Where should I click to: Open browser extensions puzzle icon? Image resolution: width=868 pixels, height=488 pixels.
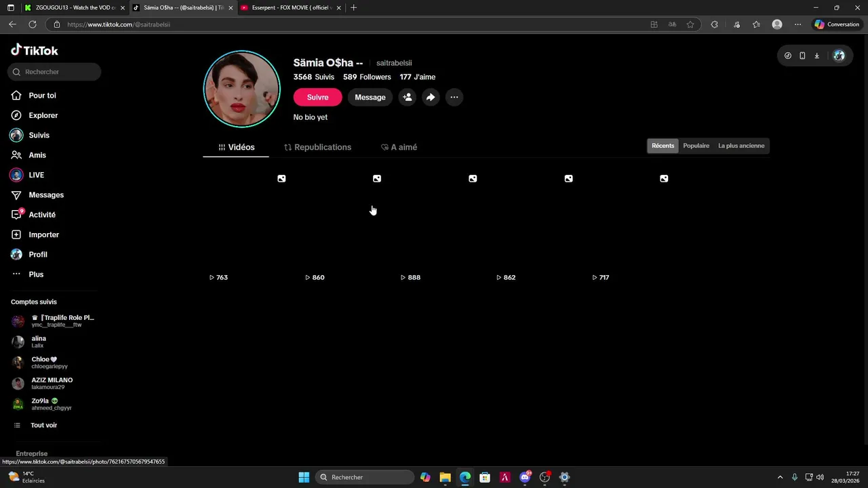[x=714, y=24]
